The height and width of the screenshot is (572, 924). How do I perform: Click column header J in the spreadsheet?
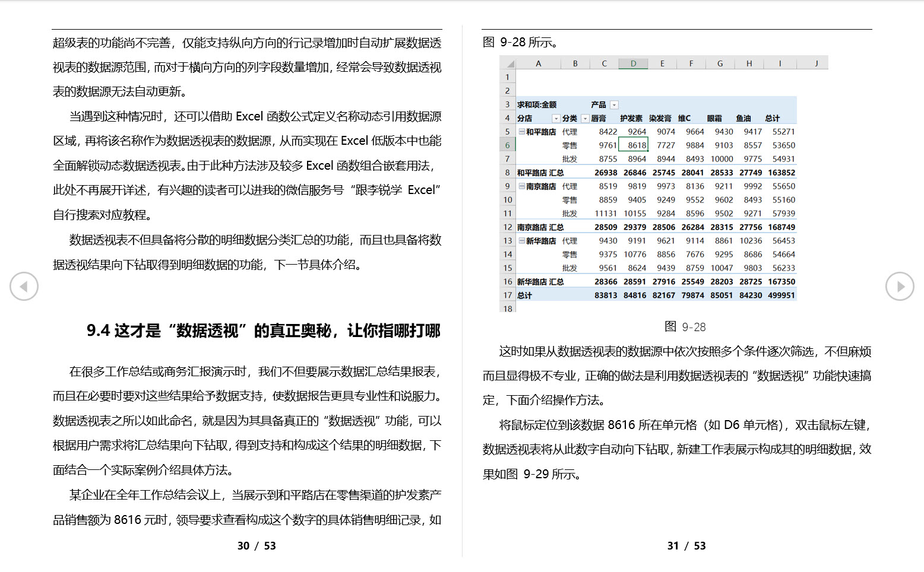(x=816, y=63)
